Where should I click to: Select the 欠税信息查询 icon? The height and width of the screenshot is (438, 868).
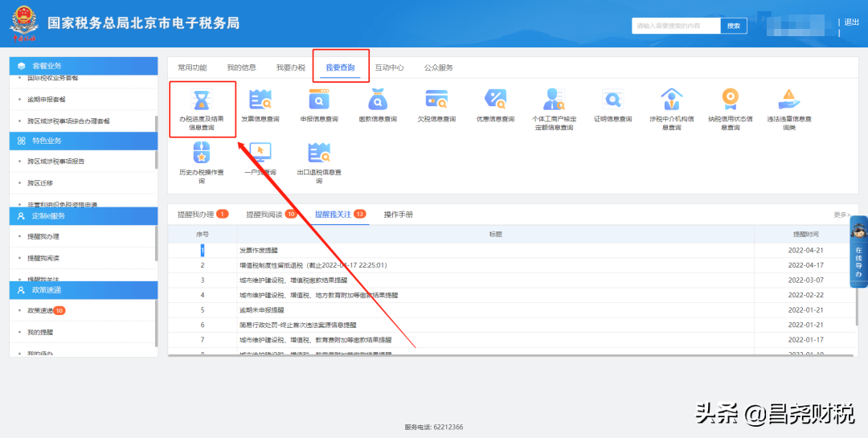point(436,100)
